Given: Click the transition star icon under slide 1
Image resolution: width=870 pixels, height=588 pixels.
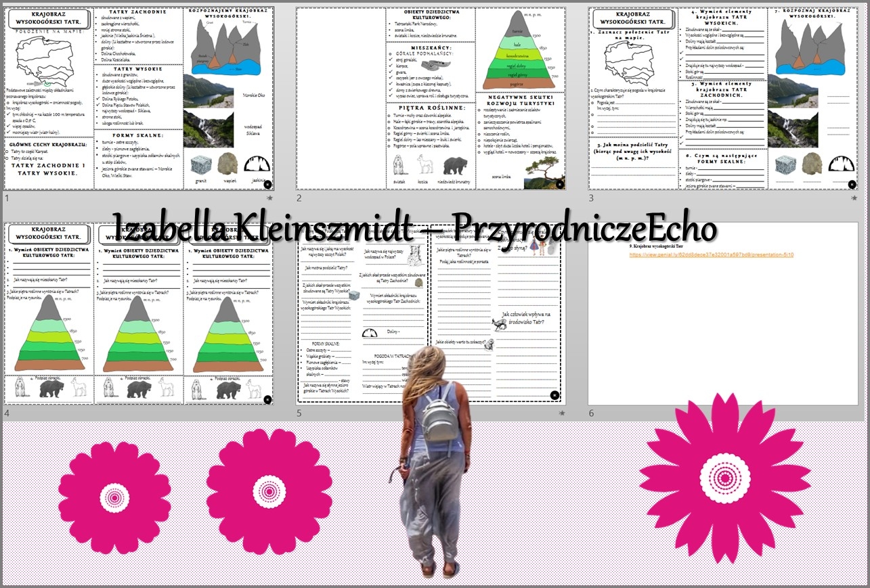Looking at the screenshot, I should coord(270,198).
